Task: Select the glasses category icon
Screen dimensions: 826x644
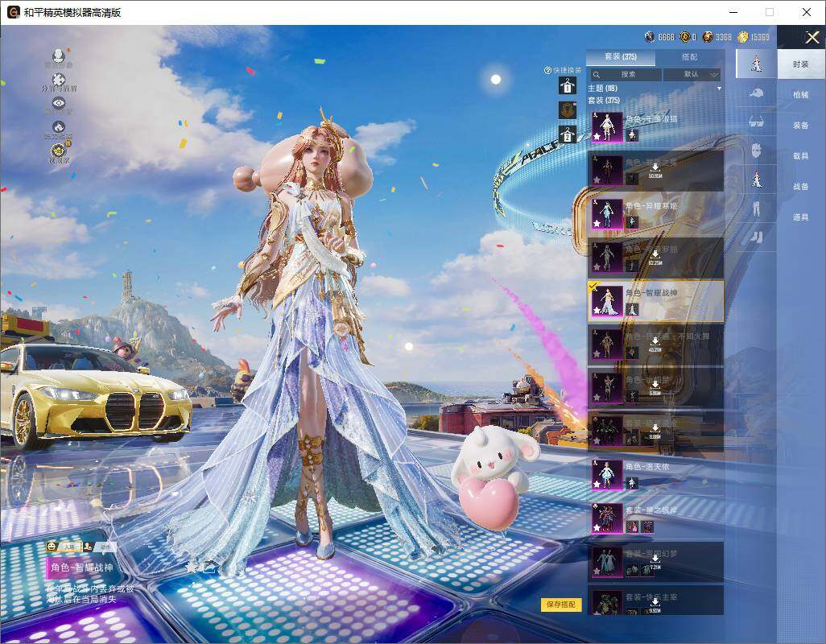Action: (757, 122)
